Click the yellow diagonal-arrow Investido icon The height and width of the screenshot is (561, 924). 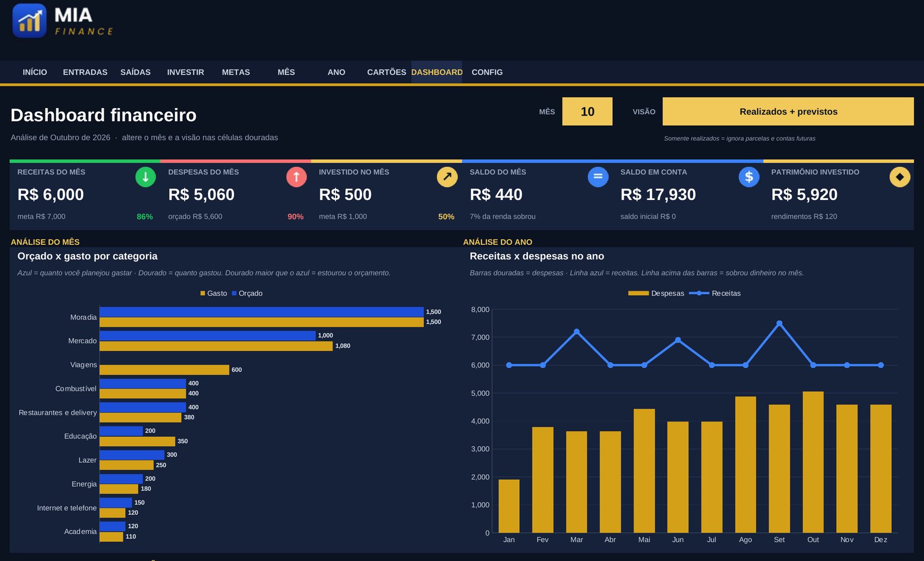[447, 177]
